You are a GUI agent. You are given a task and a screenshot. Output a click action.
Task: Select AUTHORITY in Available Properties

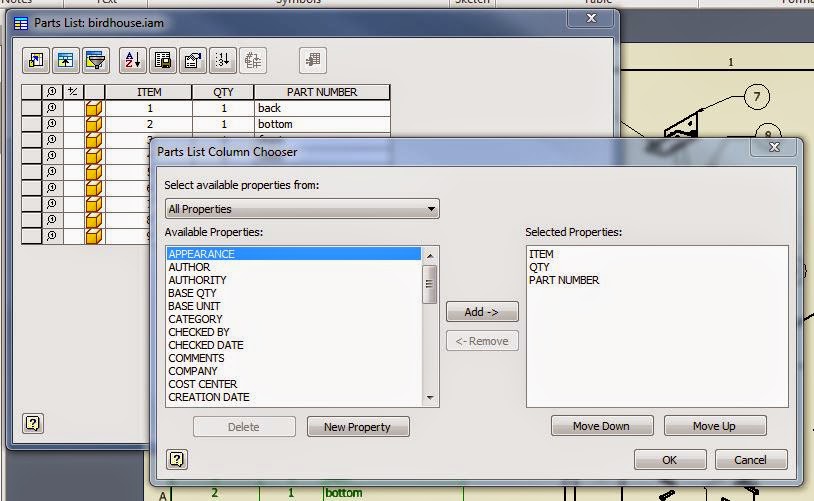pyautogui.click(x=294, y=280)
